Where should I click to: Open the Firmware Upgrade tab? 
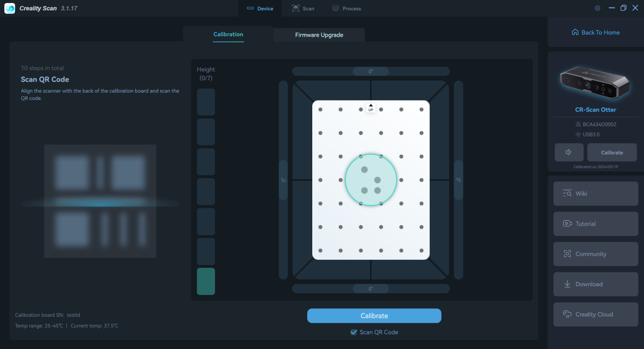(319, 35)
